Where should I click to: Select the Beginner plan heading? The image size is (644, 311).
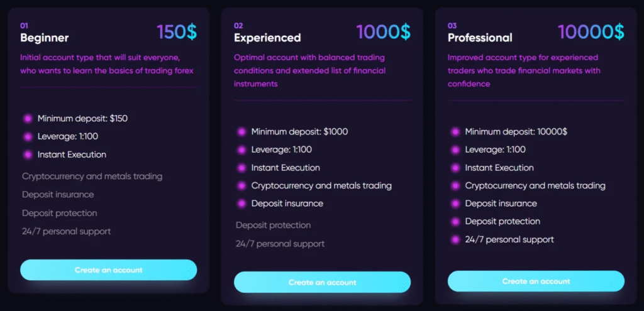(45, 38)
